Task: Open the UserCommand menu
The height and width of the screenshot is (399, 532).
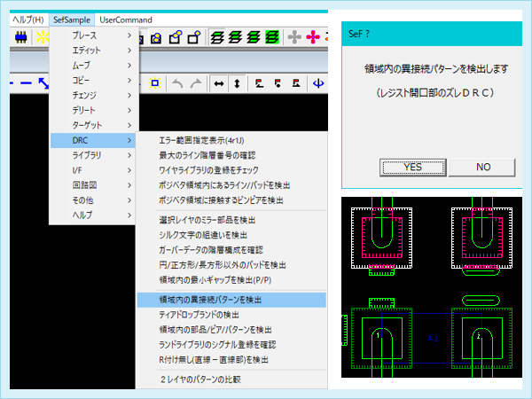Action: tap(125, 20)
